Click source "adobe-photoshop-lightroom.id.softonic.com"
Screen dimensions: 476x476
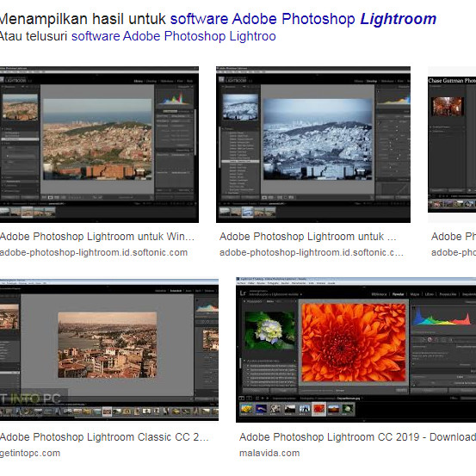[x=94, y=252]
